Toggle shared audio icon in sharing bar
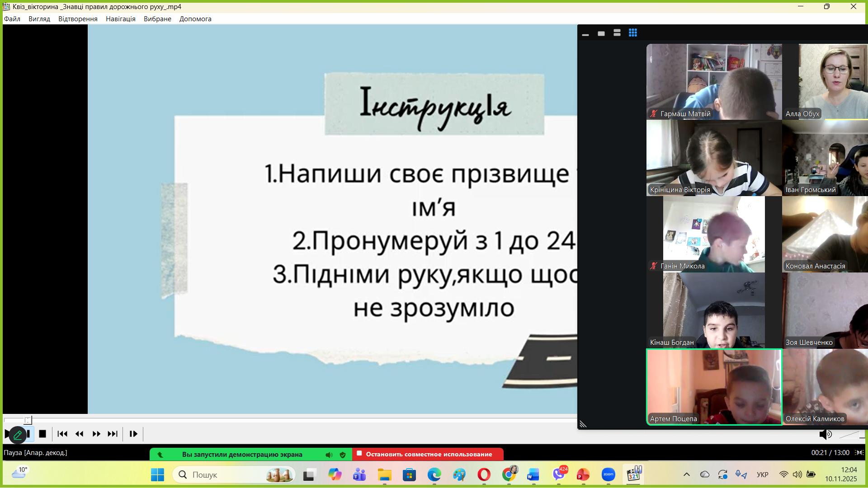 click(x=329, y=455)
